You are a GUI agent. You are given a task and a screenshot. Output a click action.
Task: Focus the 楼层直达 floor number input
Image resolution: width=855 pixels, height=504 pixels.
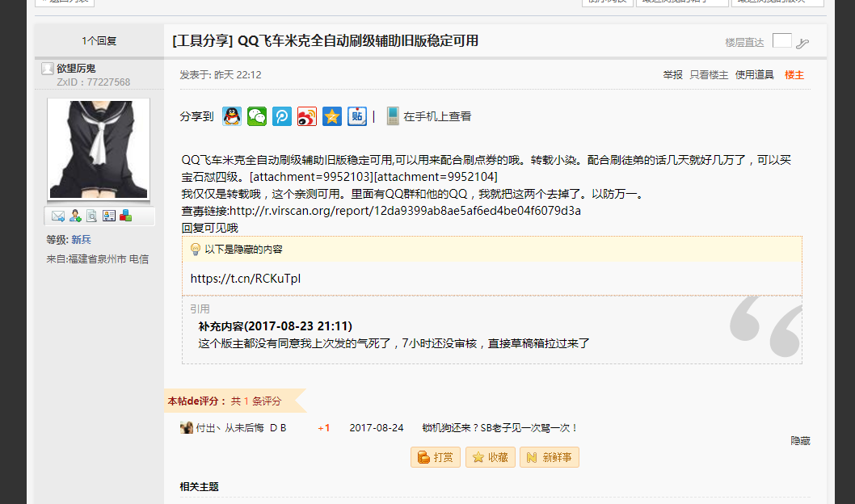(782, 41)
